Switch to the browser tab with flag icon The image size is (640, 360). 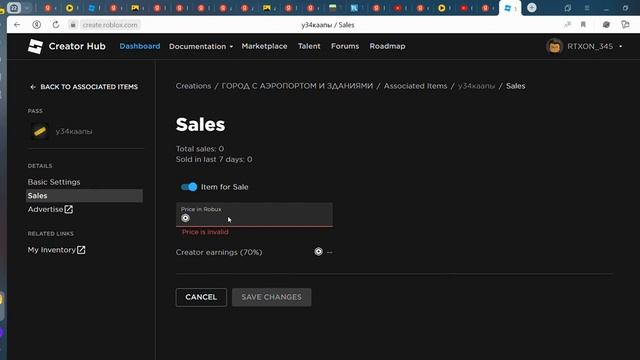coord(333,8)
